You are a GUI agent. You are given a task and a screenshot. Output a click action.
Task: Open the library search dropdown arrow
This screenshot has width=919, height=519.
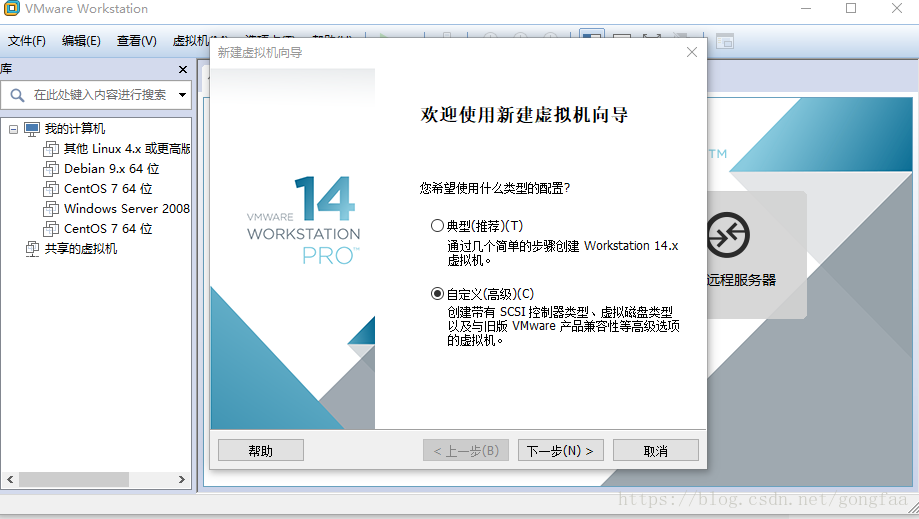click(182, 95)
